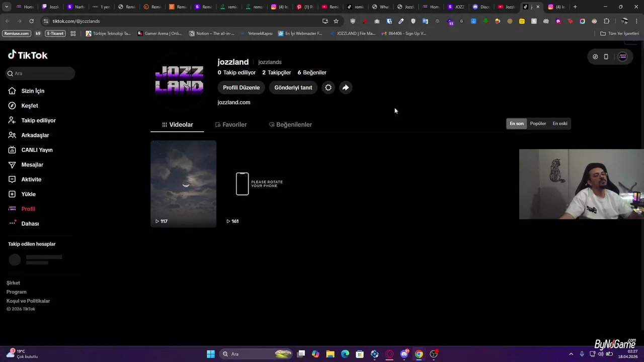
Task: Sort videos by En eski
Action: (x=560, y=124)
